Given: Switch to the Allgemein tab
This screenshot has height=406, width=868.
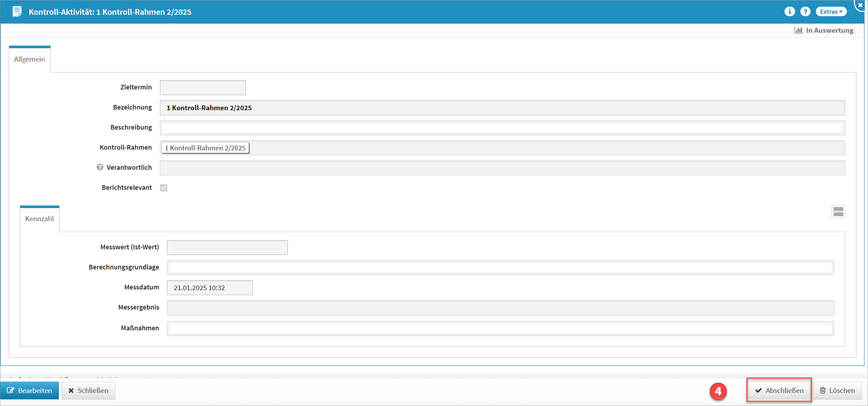Looking at the screenshot, I should point(30,59).
